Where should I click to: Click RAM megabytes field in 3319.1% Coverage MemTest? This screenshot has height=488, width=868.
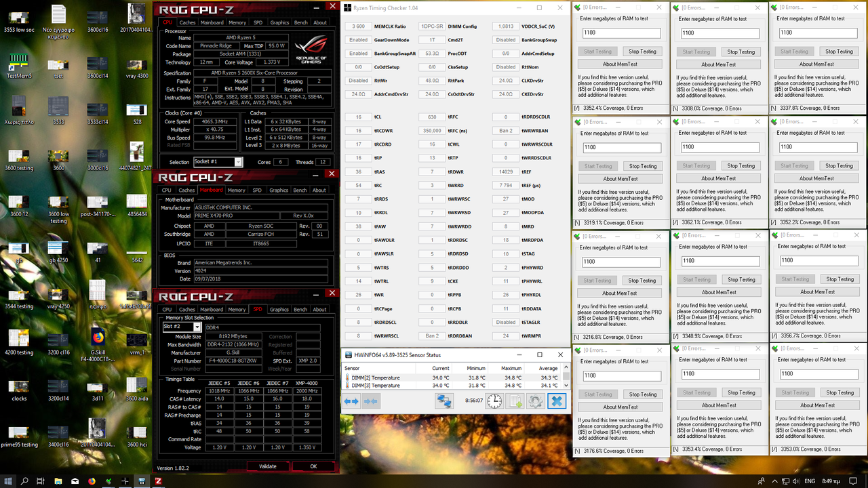coord(622,147)
